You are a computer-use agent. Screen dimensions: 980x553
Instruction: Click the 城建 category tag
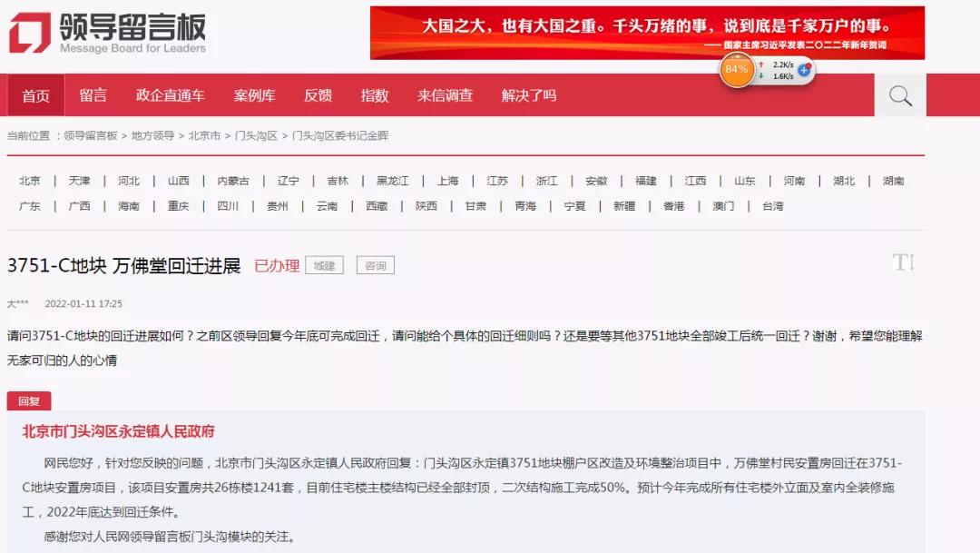pyautogui.click(x=323, y=265)
